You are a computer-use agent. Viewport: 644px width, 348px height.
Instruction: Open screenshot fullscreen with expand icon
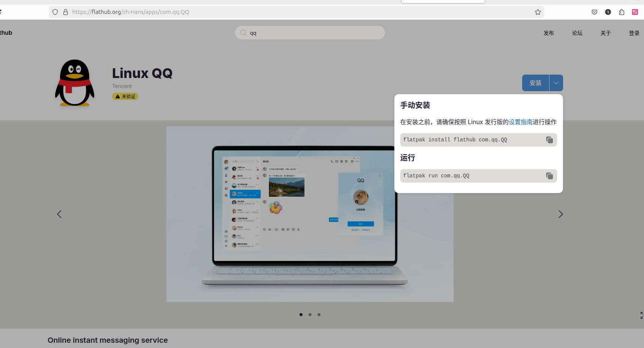642,315
